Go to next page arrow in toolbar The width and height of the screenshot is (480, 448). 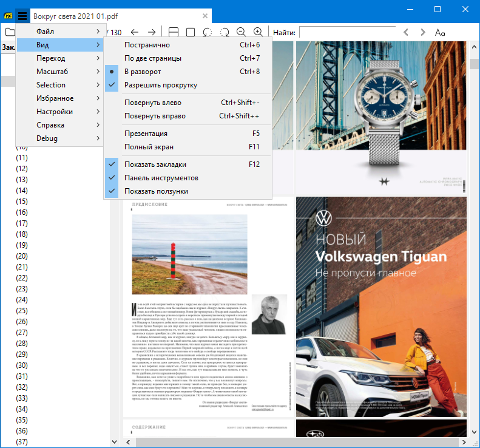[x=152, y=32]
